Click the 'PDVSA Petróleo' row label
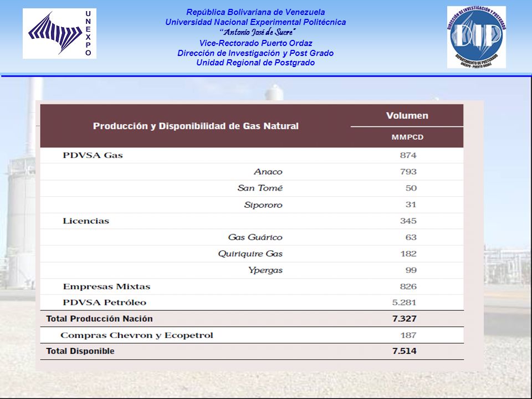The height and width of the screenshot is (399, 532). 105,303
